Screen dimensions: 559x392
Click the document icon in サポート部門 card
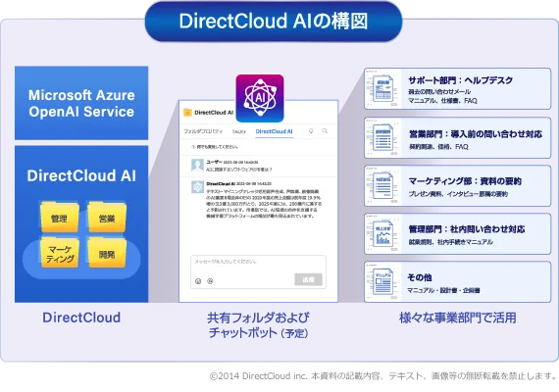pyautogui.click(x=382, y=88)
